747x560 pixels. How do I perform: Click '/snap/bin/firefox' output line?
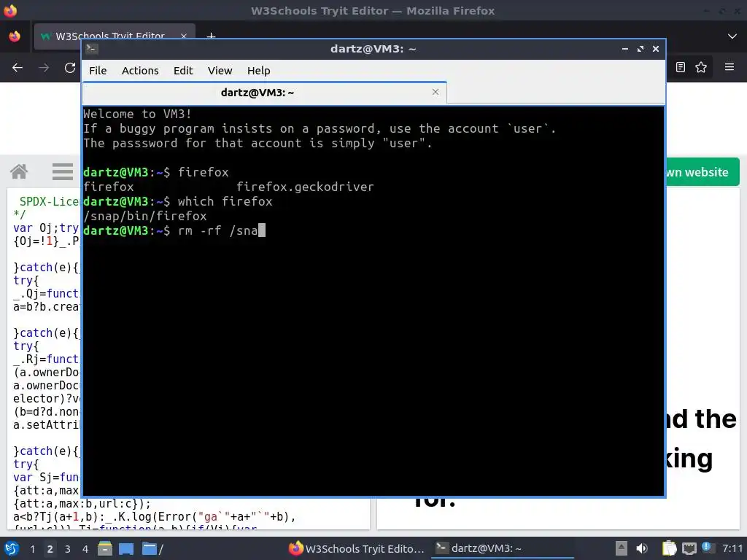tap(145, 216)
